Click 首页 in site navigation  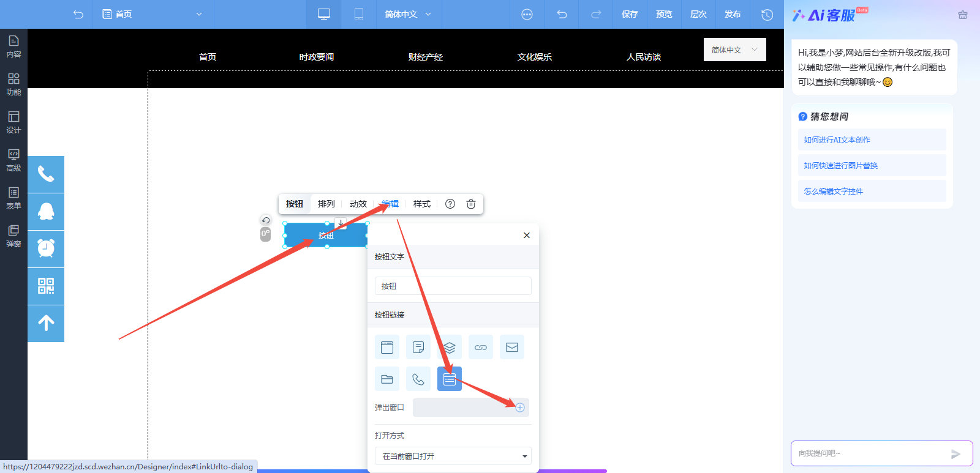208,57
